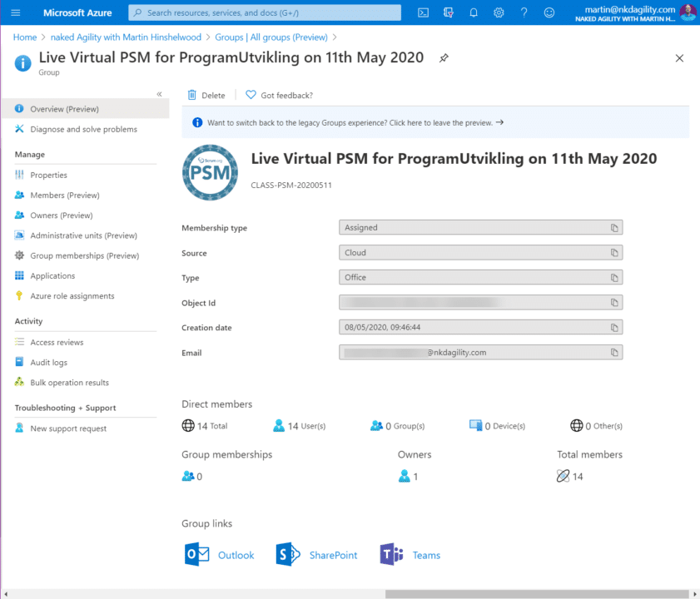Click 0 Device(s) direct members count
Screen dimensions: 700x599
click(497, 426)
